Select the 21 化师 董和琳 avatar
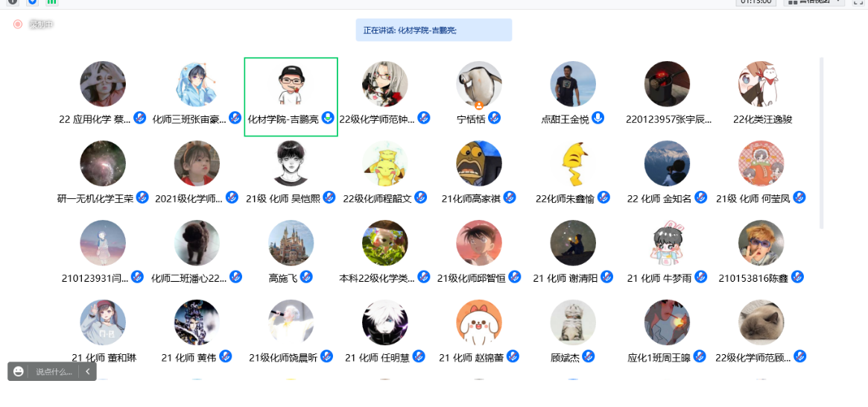This screenshot has height=407, width=868. click(x=103, y=323)
